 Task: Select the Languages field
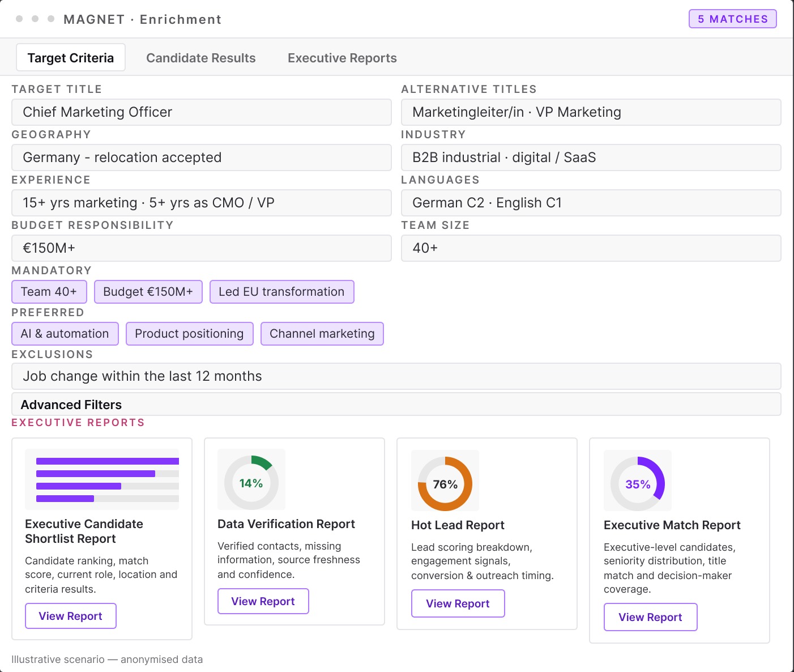(591, 203)
